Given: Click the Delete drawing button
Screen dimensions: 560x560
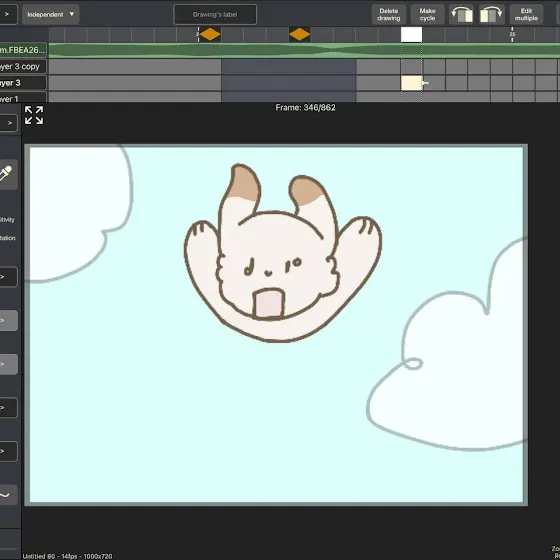Looking at the screenshot, I should [389, 14].
